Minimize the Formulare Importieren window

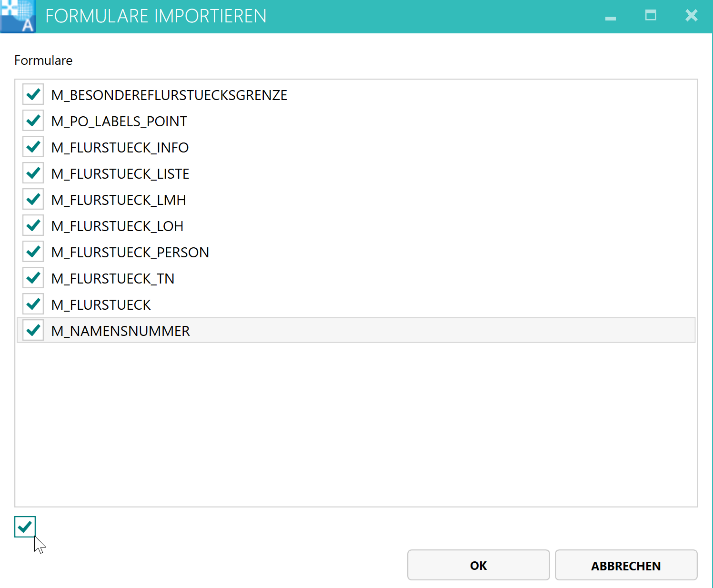(610, 17)
